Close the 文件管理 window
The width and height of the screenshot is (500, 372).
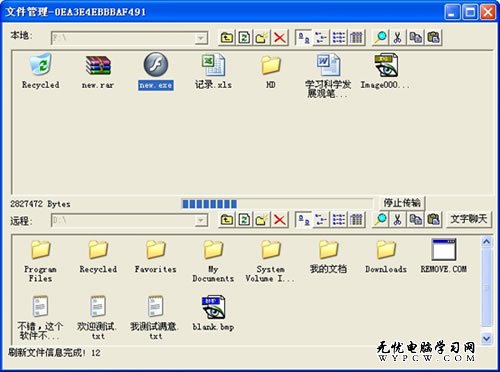point(488,12)
